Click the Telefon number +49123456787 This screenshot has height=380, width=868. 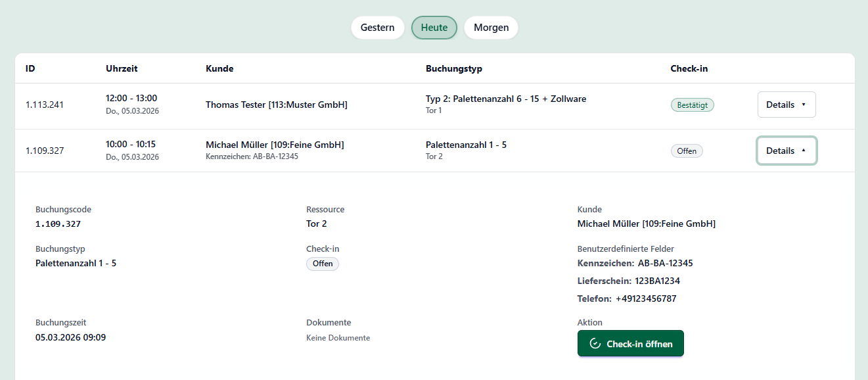click(x=645, y=298)
